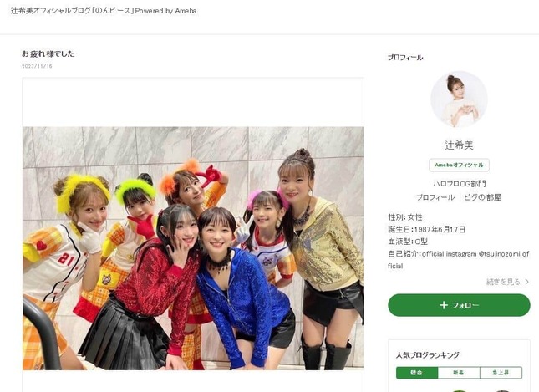Expand profile details with 続きを見る

coord(503,282)
